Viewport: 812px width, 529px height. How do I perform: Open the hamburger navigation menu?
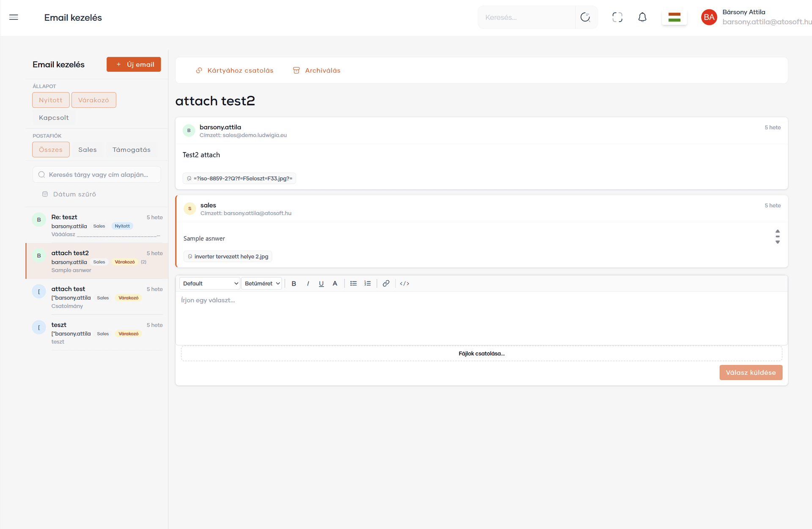tap(14, 17)
